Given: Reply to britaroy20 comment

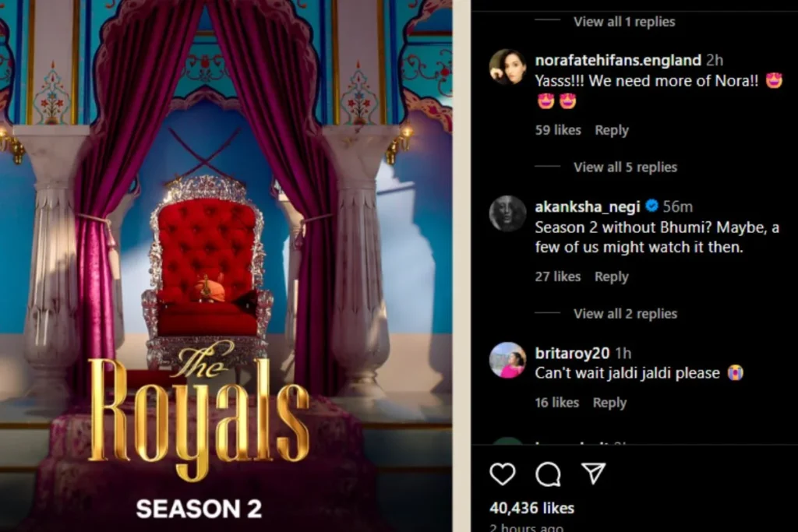Looking at the screenshot, I should (x=609, y=403).
